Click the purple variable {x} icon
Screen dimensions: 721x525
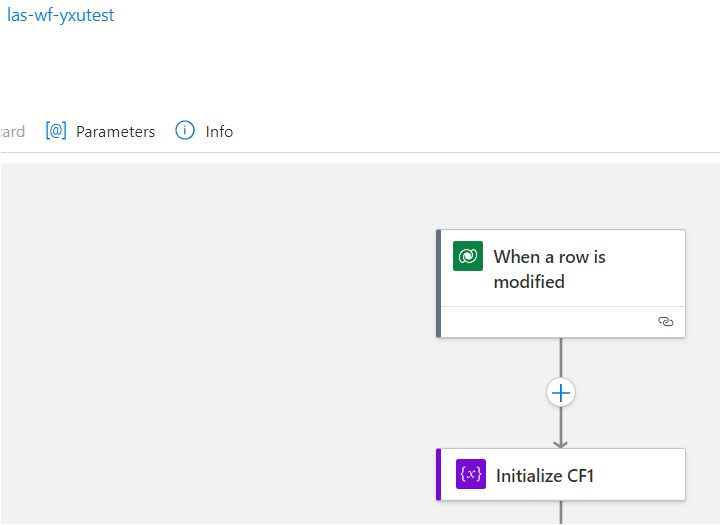click(x=471, y=474)
